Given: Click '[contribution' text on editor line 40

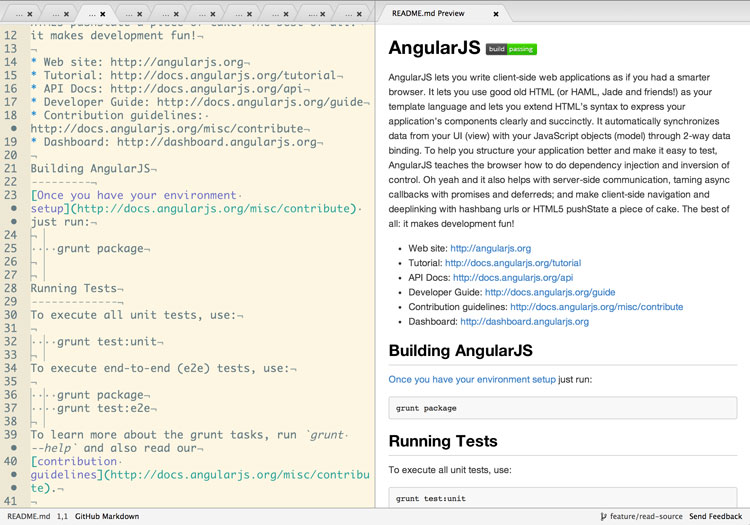Looking at the screenshot, I should coord(74,461).
